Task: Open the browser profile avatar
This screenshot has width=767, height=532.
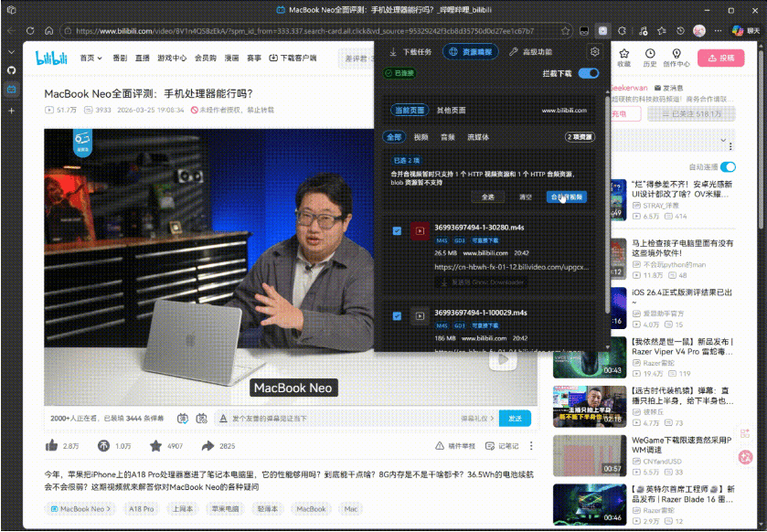Action: point(699,31)
